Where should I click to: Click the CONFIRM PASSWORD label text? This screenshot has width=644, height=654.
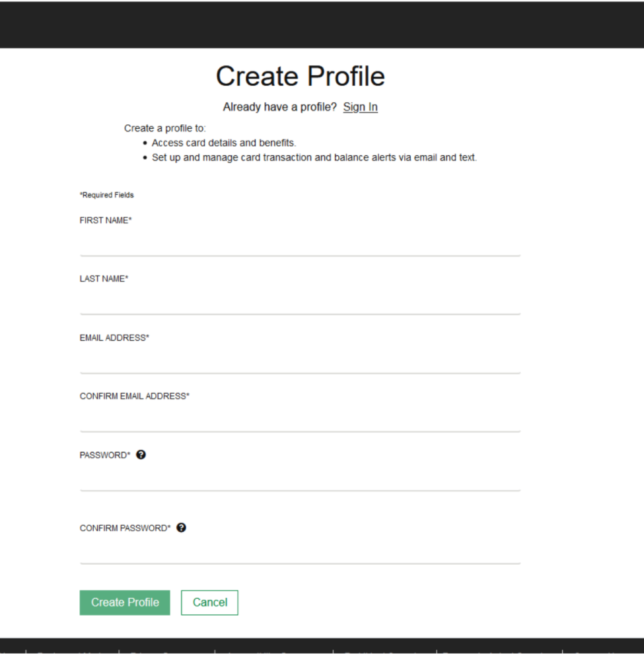tap(125, 528)
